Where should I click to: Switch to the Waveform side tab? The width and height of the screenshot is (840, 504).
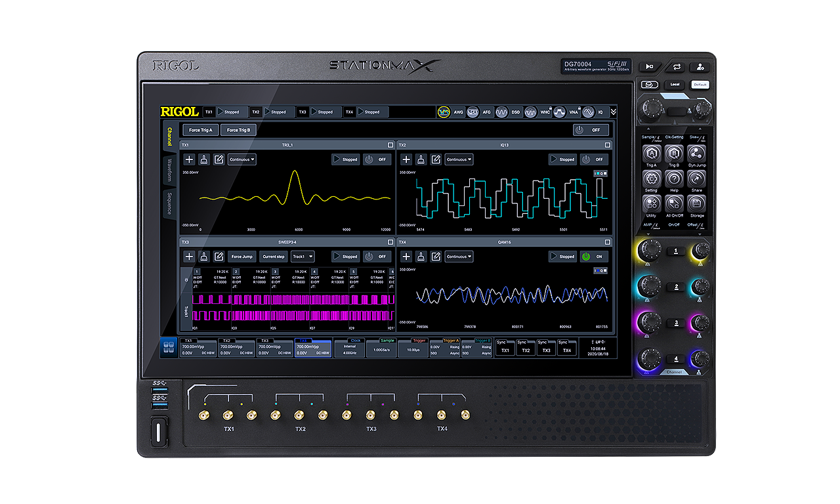[x=169, y=170]
